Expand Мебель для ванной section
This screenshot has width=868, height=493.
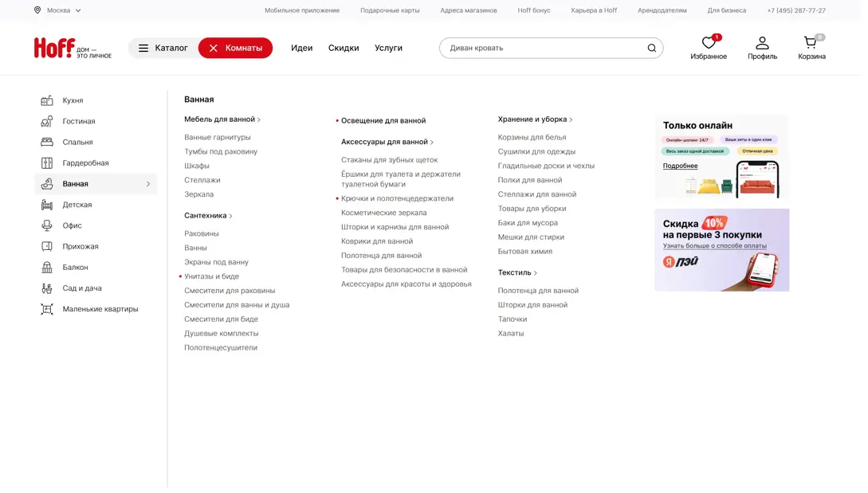(222, 119)
